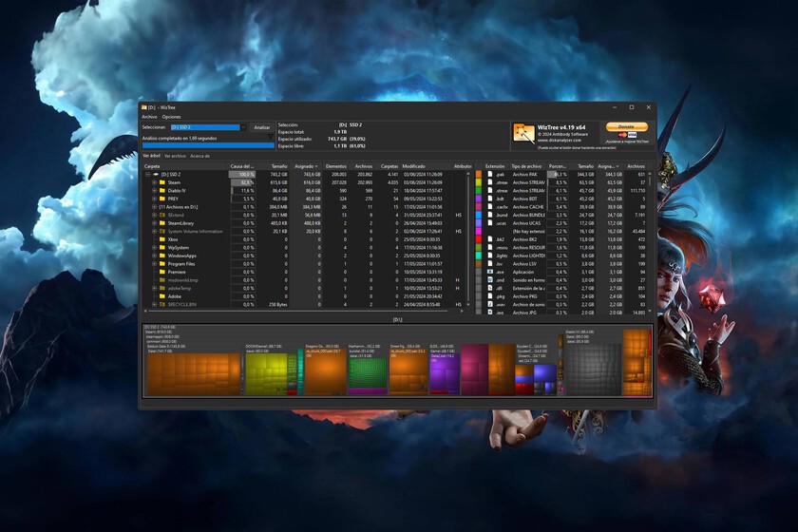The image size is (798, 532).
Task: Click the extension list vertical scrollbar
Action: point(650,242)
